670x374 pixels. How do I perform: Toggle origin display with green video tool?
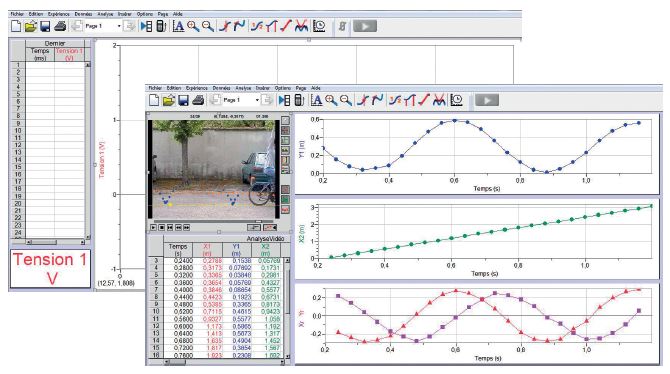point(285,199)
